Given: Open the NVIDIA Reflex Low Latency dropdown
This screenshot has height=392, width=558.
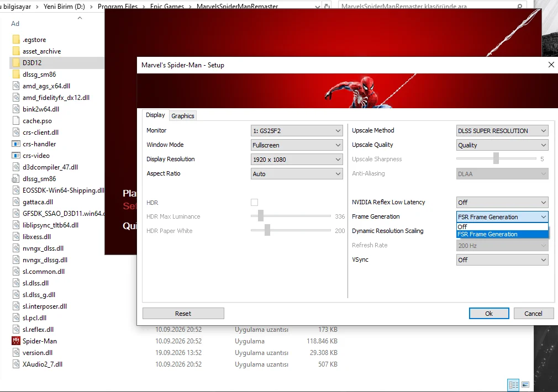Looking at the screenshot, I should click(x=502, y=203).
